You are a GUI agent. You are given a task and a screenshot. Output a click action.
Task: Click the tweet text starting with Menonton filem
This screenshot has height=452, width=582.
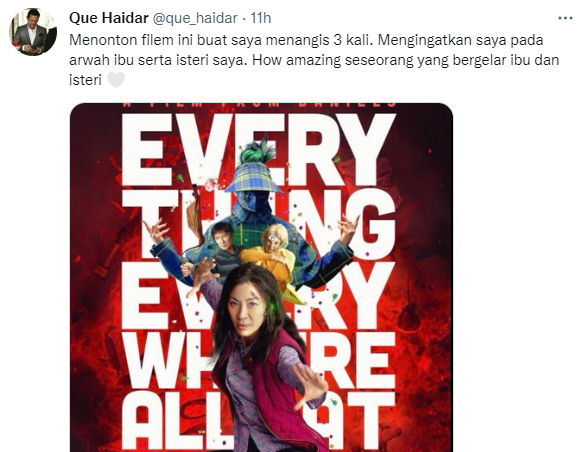(x=314, y=60)
